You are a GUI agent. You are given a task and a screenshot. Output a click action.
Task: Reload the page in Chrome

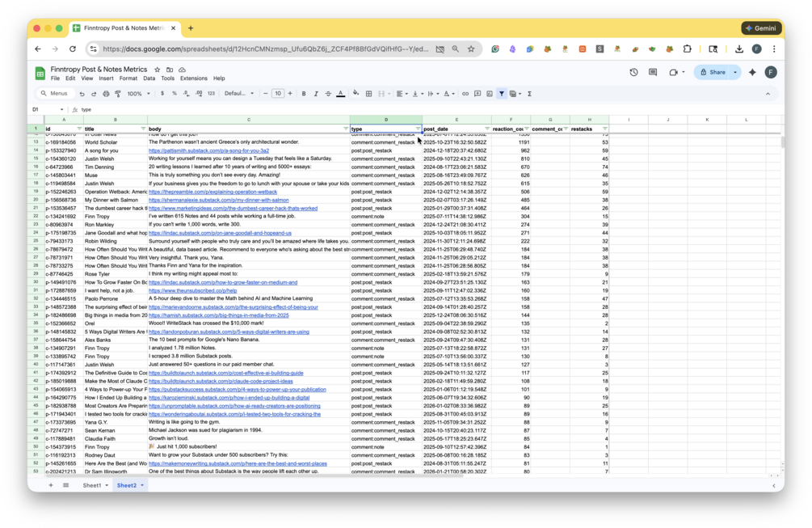pos(73,49)
